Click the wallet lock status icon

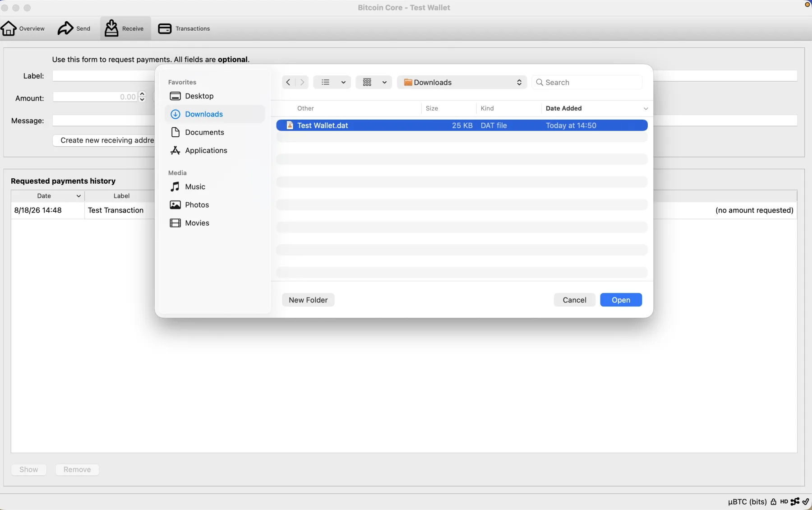[773, 502]
